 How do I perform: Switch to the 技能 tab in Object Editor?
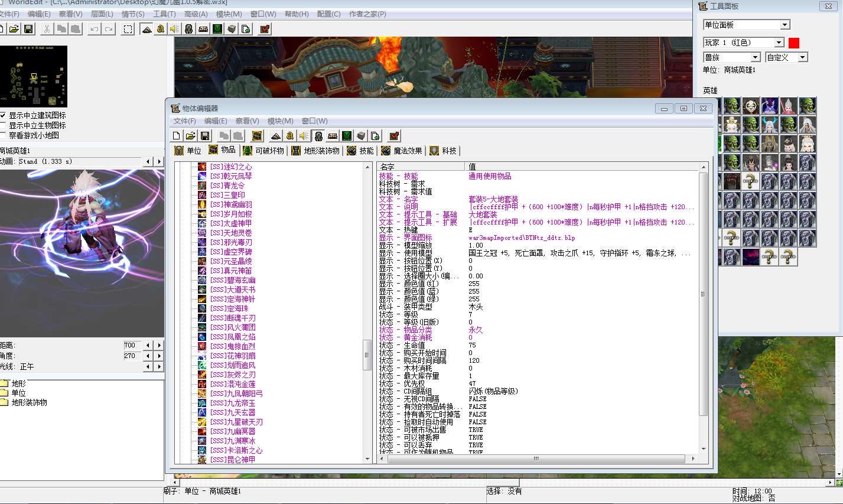(360, 151)
